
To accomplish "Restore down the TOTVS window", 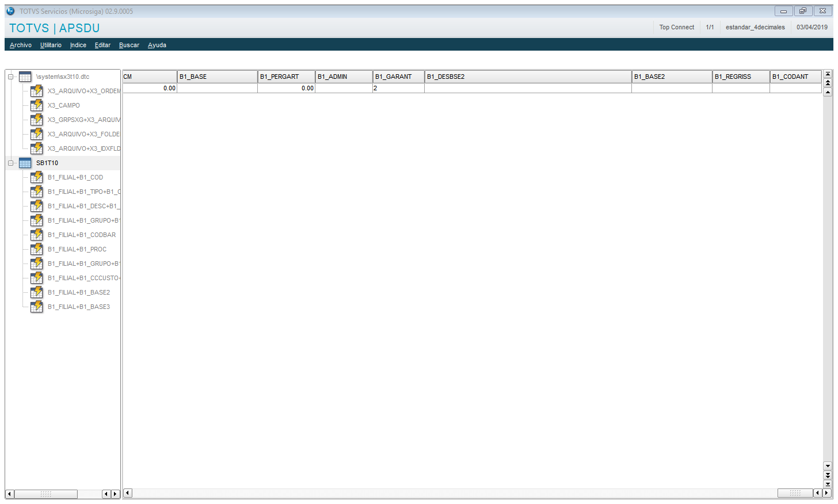I will [803, 11].
